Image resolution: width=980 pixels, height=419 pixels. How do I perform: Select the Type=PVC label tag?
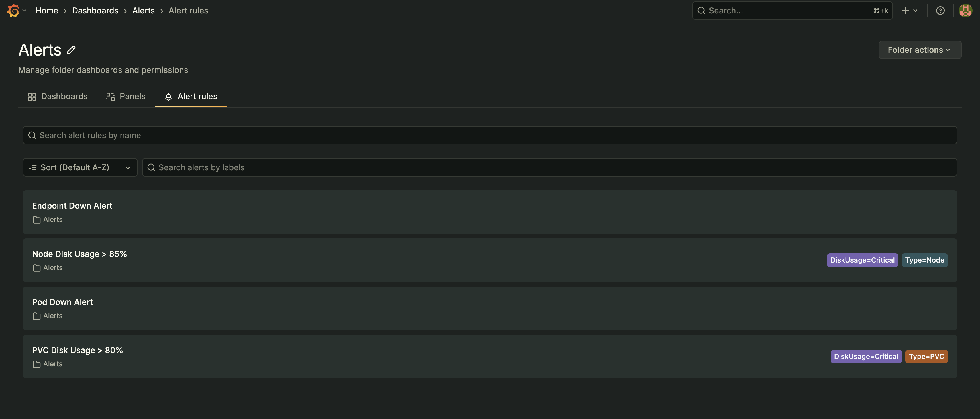[x=927, y=357]
